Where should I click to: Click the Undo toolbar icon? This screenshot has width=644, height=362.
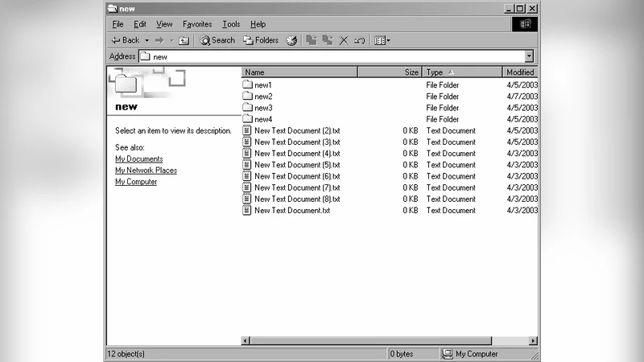tap(360, 40)
